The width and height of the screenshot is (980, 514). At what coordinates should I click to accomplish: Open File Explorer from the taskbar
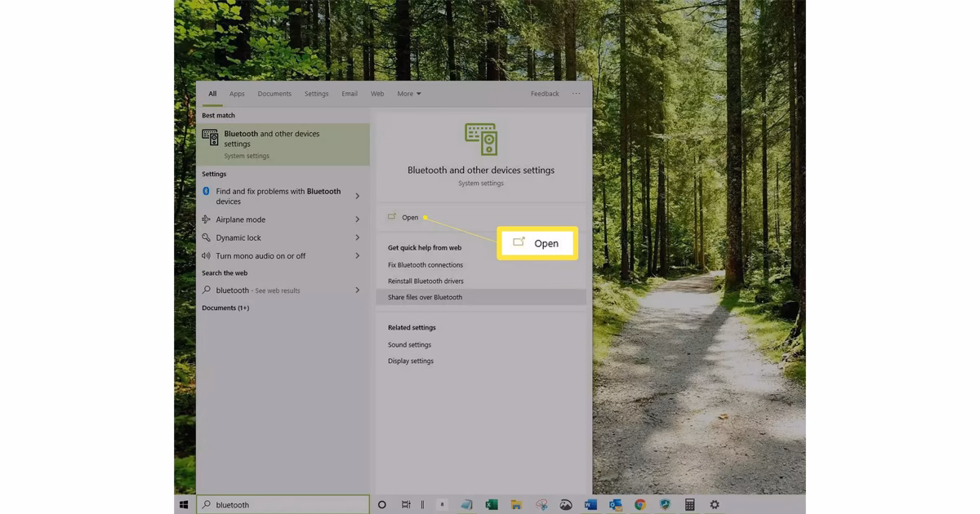coord(516,505)
